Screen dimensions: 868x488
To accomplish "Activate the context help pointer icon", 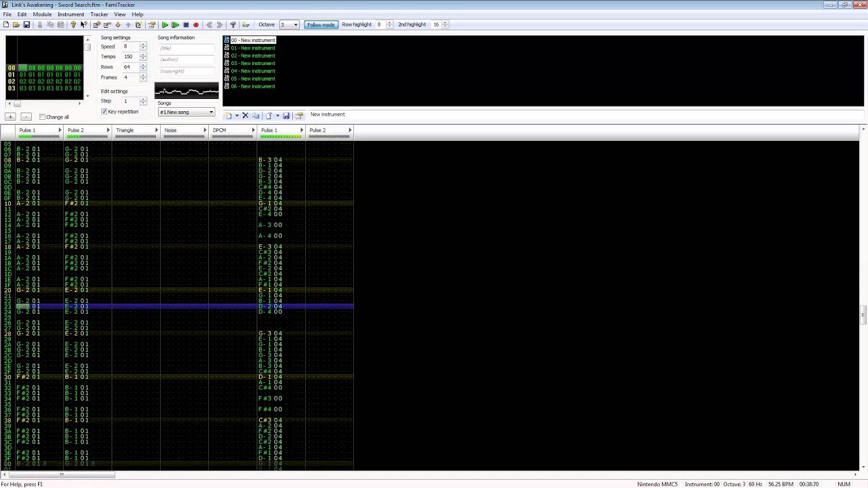I will point(83,24).
